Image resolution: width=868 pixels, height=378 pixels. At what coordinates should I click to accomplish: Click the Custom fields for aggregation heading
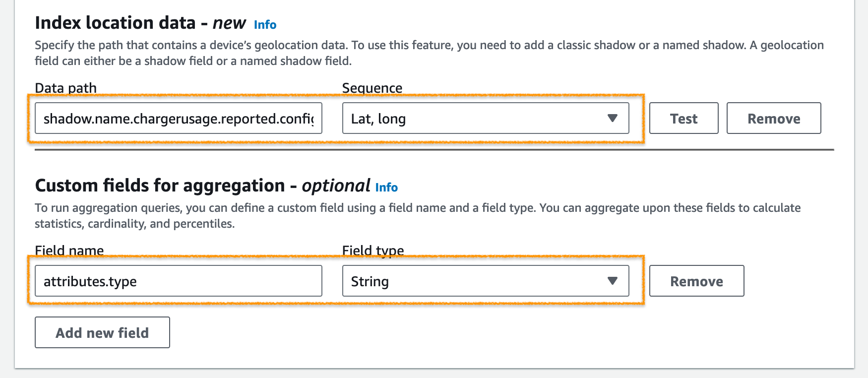202,186
